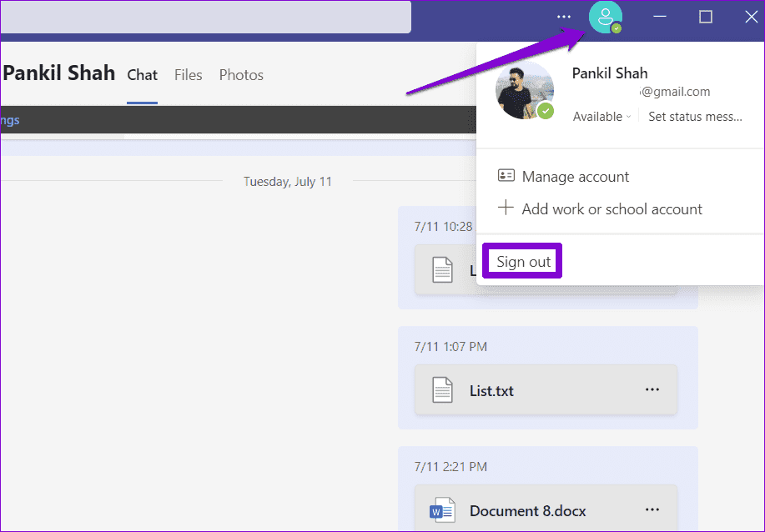Click Sign out
The height and width of the screenshot is (532, 765).
click(524, 262)
